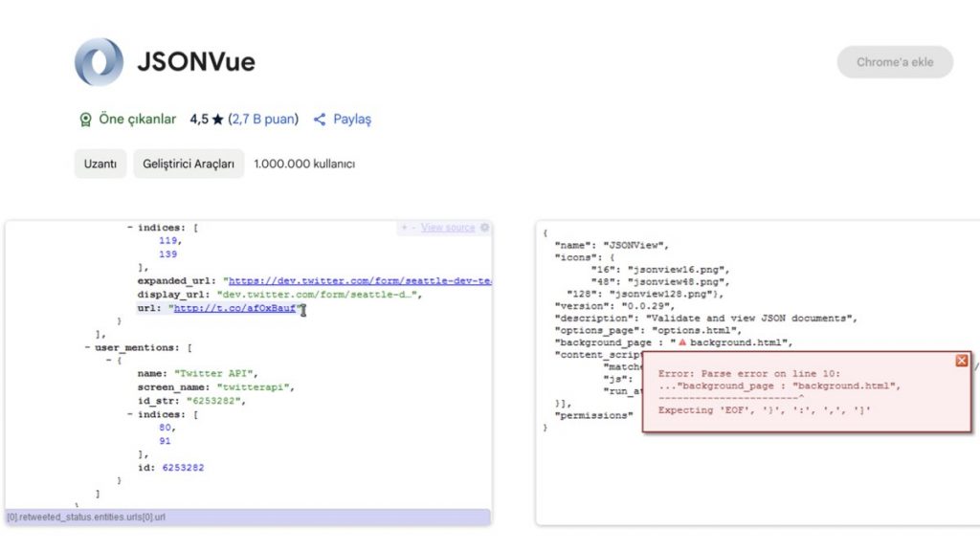Image resolution: width=980 pixels, height=551 pixels.
Task: Click the "128": "jsonview128.png" entry
Action: point(645,294)
